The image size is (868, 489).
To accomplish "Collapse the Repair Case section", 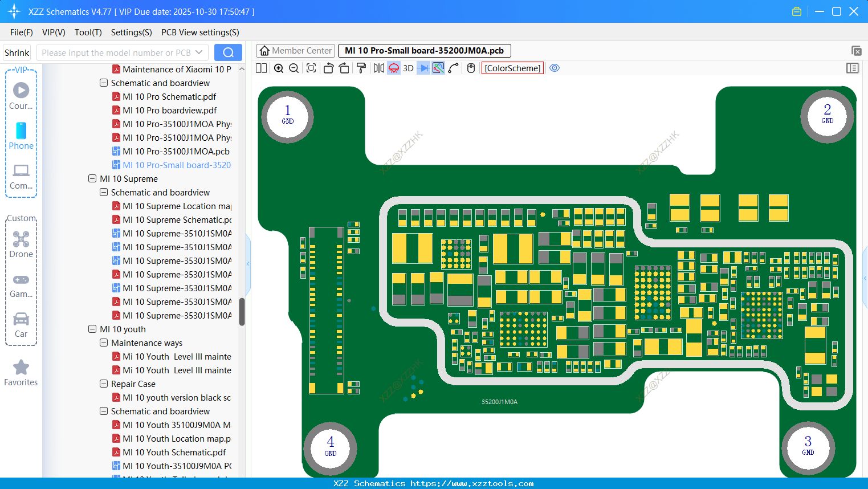I will [104, 384].
